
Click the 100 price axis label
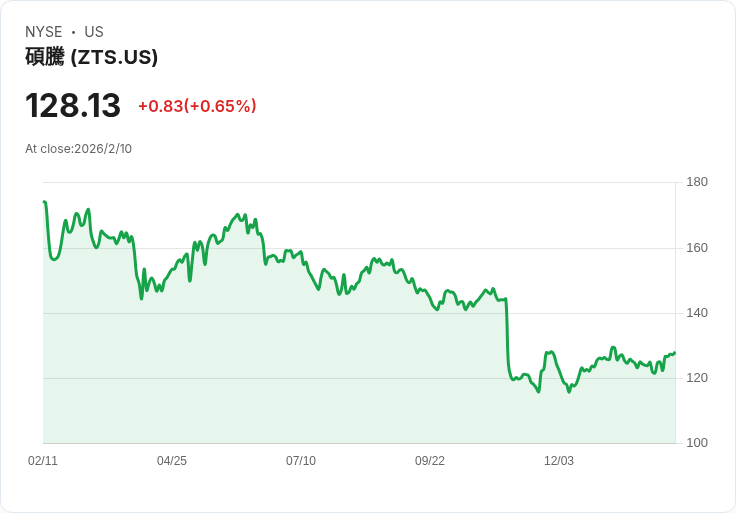[x=697, y=443]
